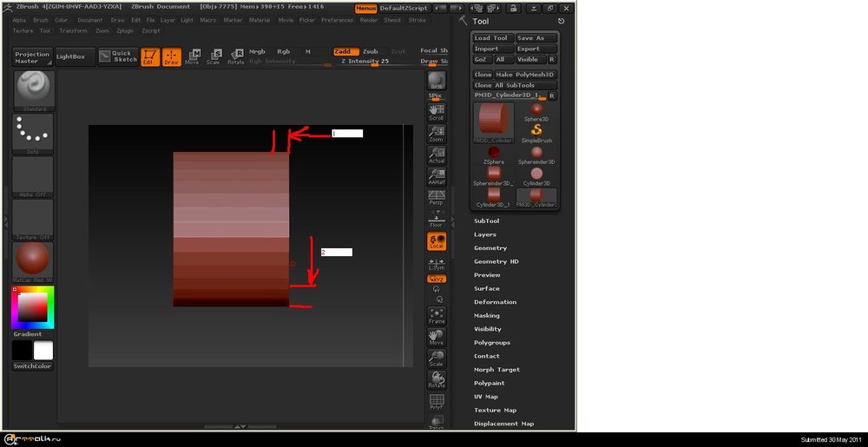Expand the Geometry section
Viewport: 868px width, 447px height.
[490, 248]
